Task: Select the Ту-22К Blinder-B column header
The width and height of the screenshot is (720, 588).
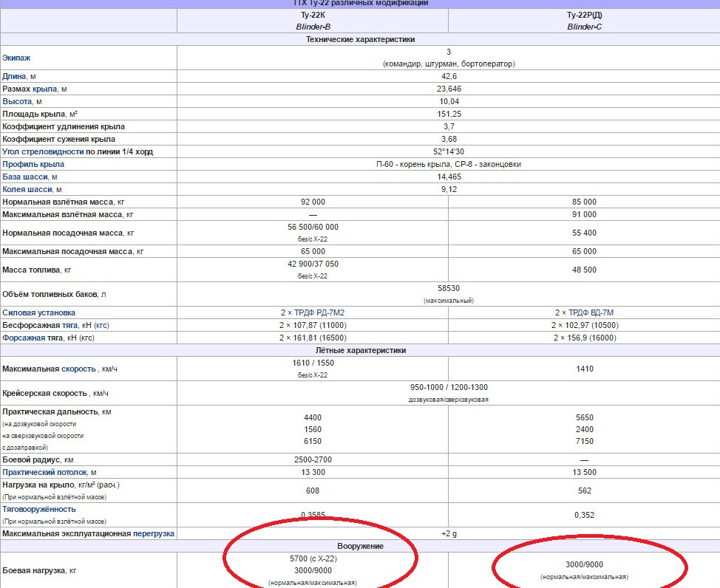Action: click(x=313, y=21)
